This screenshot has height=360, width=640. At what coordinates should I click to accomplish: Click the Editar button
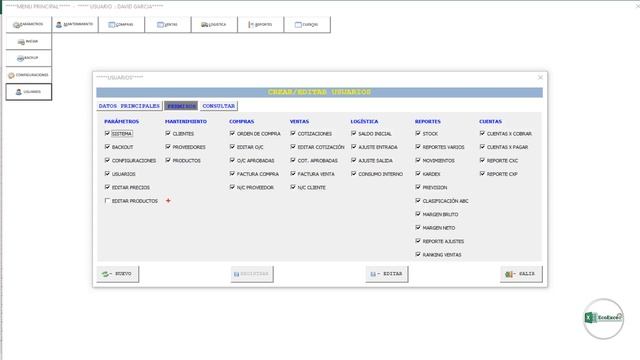(387, 274)
